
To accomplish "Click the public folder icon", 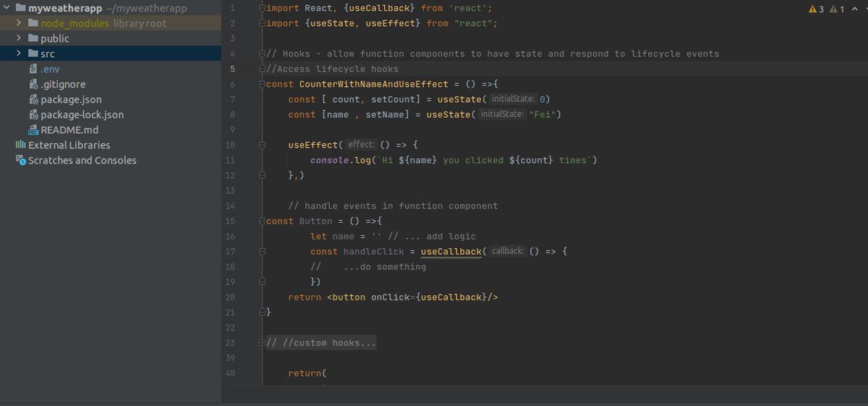I will point(33,38).
